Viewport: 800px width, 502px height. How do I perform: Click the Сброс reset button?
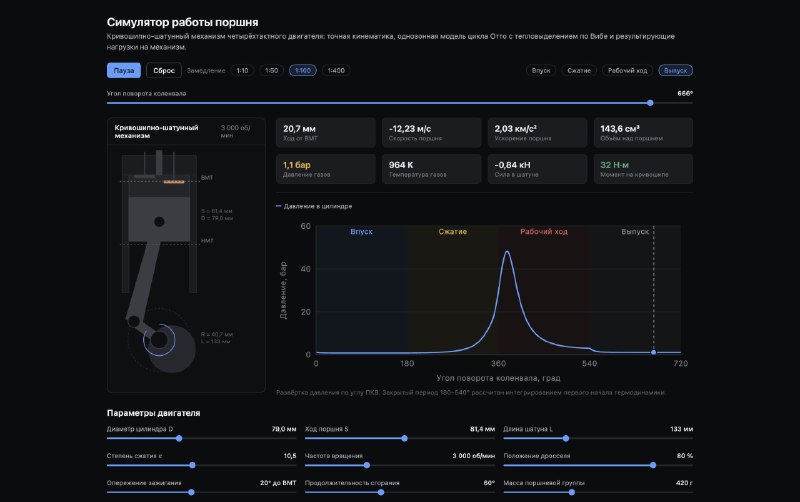164,70
